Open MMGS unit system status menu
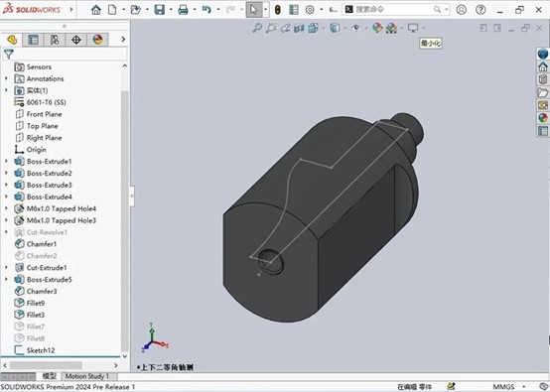Viewport: 550px width, 392px height. pos(508,387)
